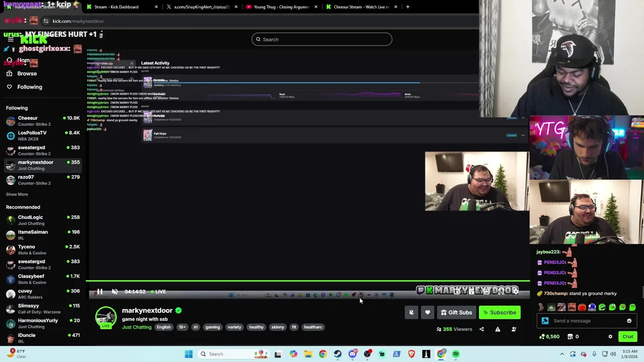Viewport: 644px width, 362px height.
Task: Open razo97 channel in sidebar
Action: (43, 180)
